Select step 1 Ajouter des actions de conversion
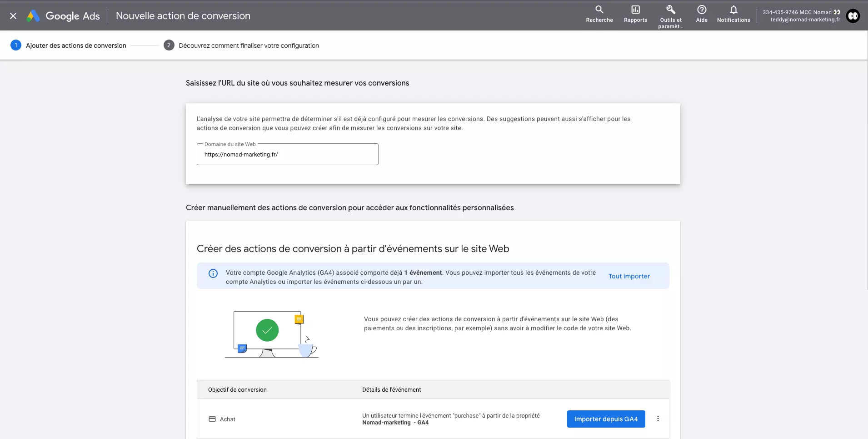Screen dimensions: 868x439 [x=75, y=45]
